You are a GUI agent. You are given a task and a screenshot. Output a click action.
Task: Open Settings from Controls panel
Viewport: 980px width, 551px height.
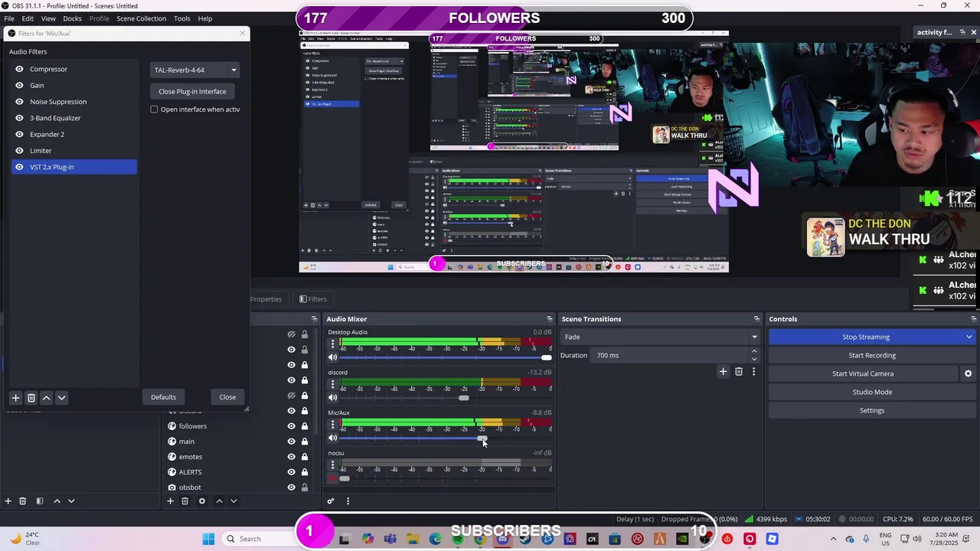(x=872, y=410)
